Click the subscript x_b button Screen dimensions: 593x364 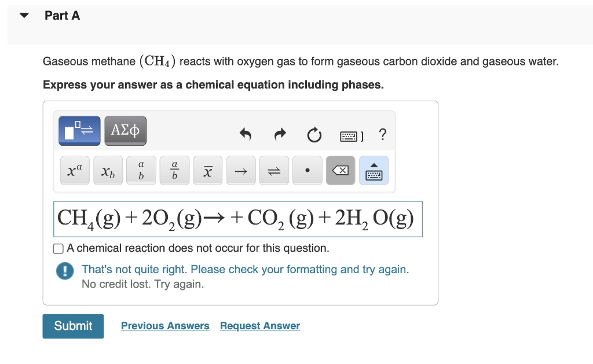point(108,171)
